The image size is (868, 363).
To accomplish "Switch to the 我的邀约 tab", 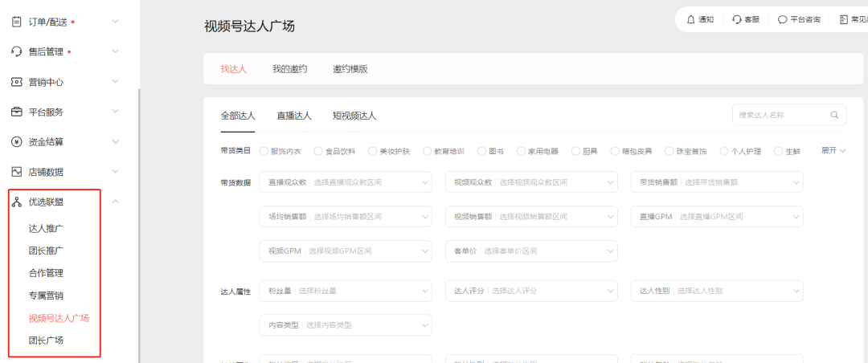I will 289,69.
